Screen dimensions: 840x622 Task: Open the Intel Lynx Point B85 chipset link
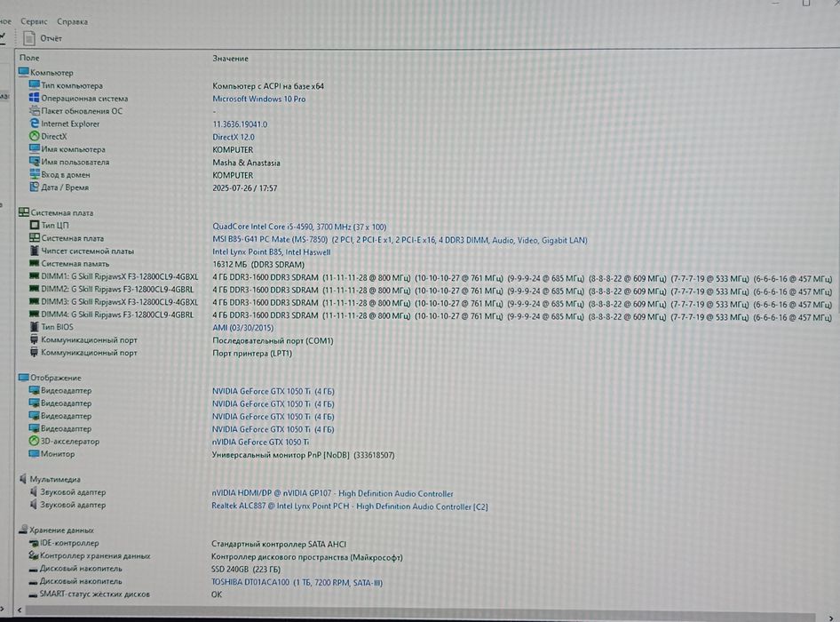271,252
